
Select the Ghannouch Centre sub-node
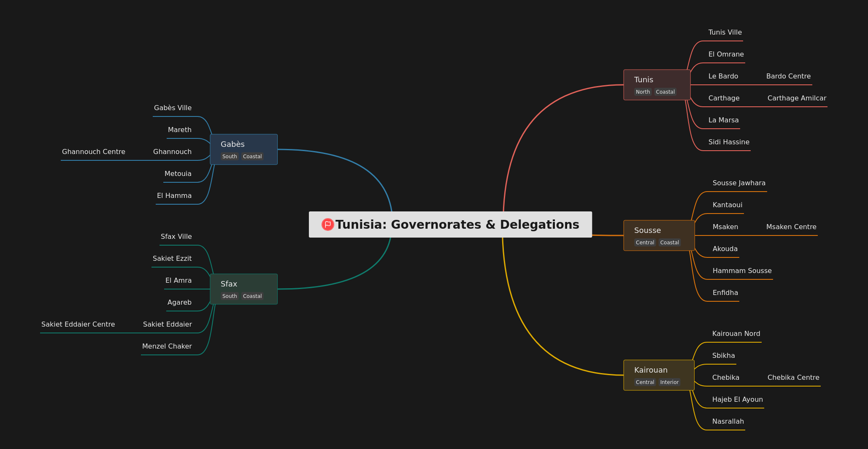pyautogui.click(x=94, y=152)
